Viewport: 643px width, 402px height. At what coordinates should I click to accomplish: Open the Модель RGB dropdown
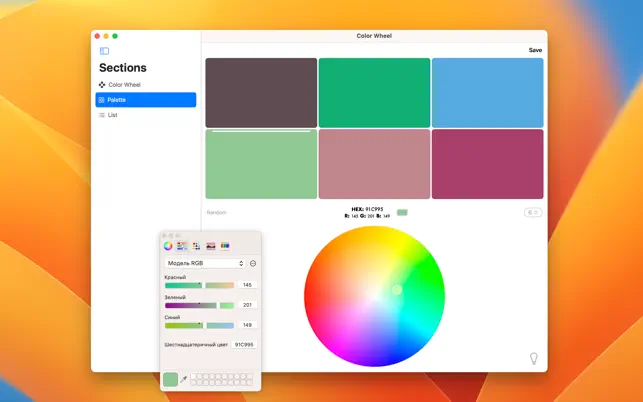point(205,263)
